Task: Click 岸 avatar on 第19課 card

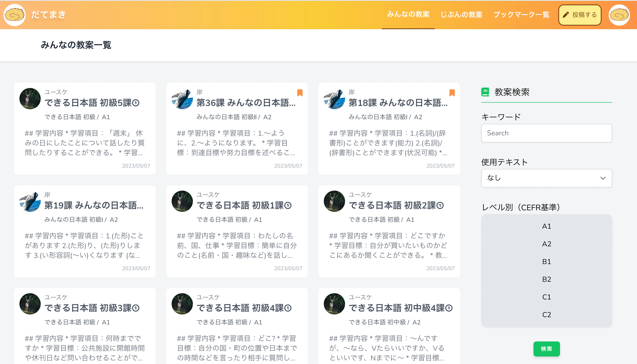Action: (30, 201)
